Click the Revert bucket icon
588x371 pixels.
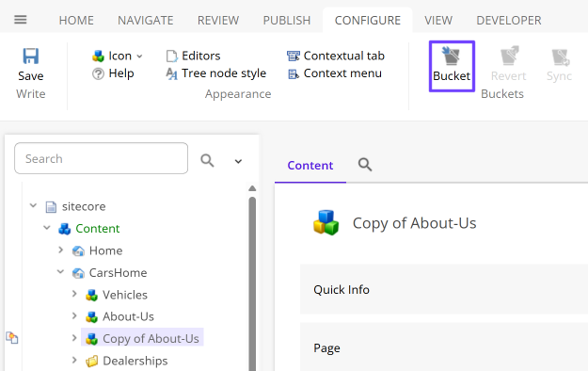tap(509, 56)
